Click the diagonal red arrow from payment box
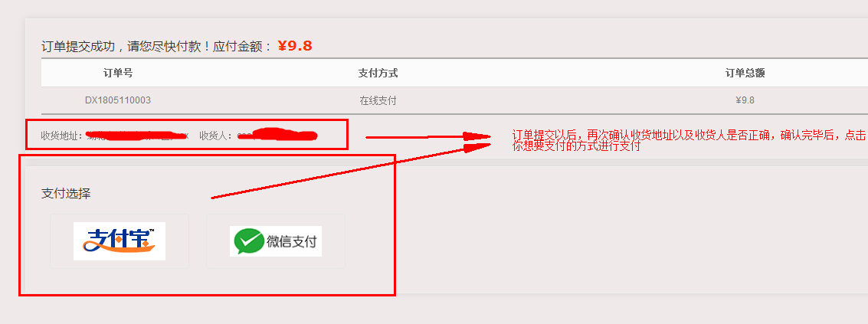This screenshot has width=868, height=324. [350, 171]
